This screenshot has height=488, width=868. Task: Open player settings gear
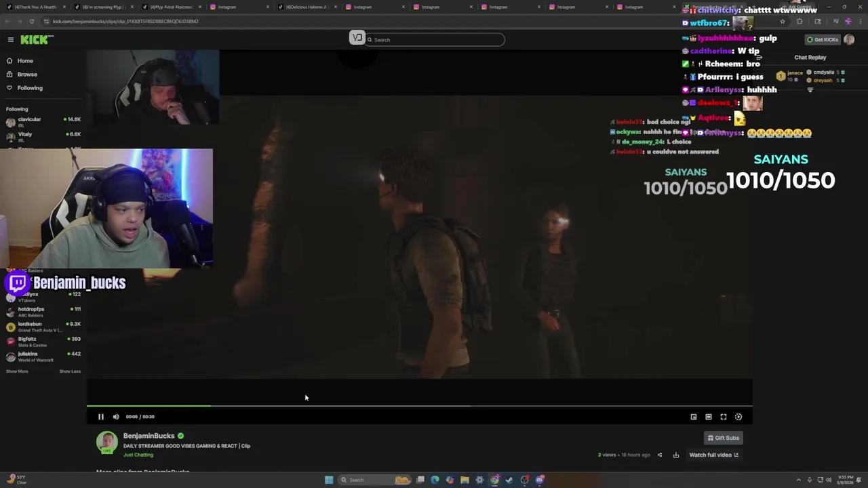[x=738, y=417]
